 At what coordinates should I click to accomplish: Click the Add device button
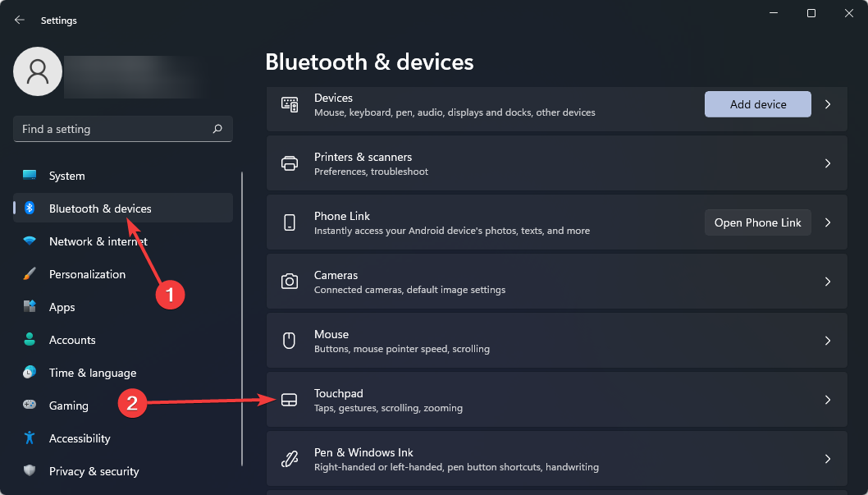pos(758,104)
